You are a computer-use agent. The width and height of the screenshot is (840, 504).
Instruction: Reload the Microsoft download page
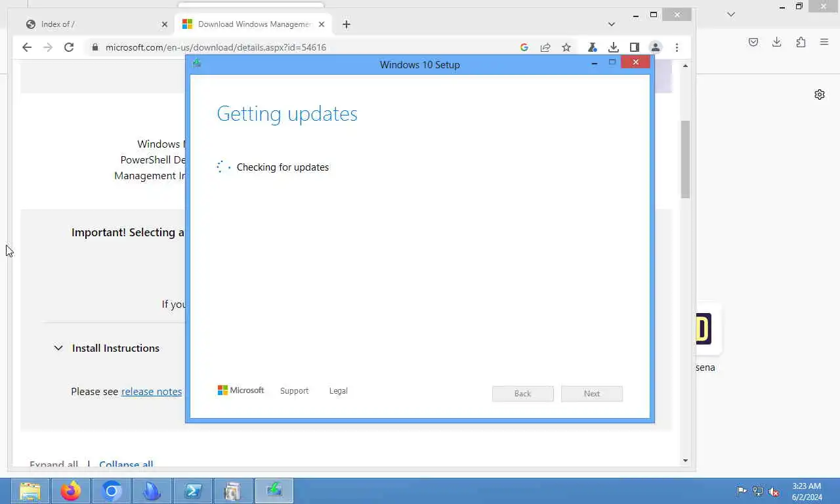(x=69, y=47)
